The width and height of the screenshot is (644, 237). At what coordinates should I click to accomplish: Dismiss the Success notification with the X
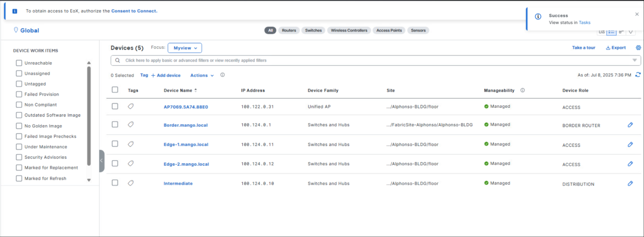pyautogui.click(x=637, y=14)
